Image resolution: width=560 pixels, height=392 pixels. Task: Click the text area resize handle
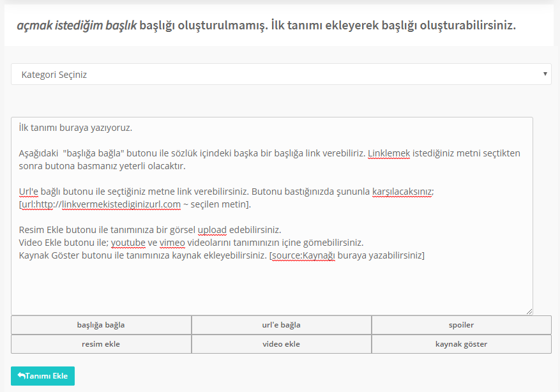pyautogui.click(x=529, y=312)
